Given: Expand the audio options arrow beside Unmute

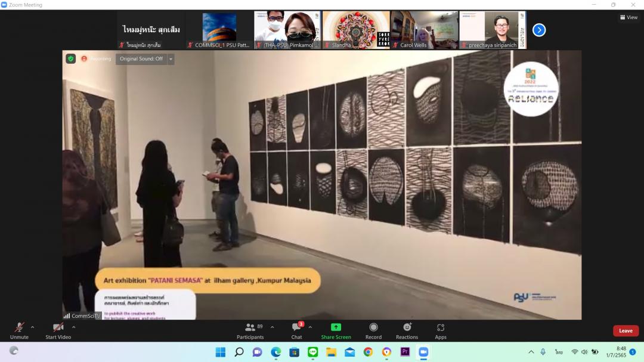Looking at the screenshot, I should pos(32,327).
